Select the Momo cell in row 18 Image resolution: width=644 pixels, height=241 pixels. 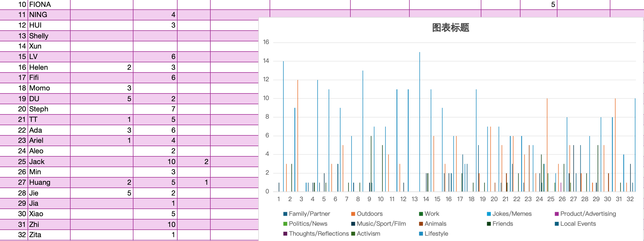point(49,88)
